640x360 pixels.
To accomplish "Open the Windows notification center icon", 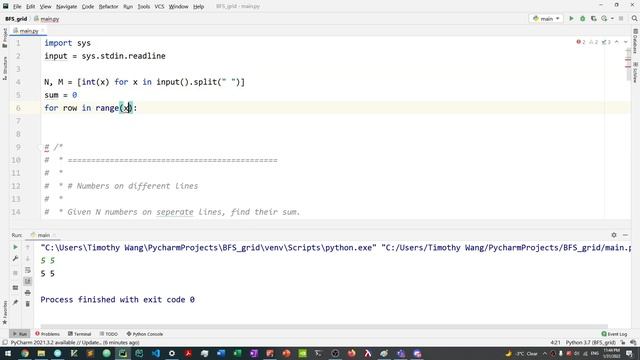I will [x=629, y=353].
